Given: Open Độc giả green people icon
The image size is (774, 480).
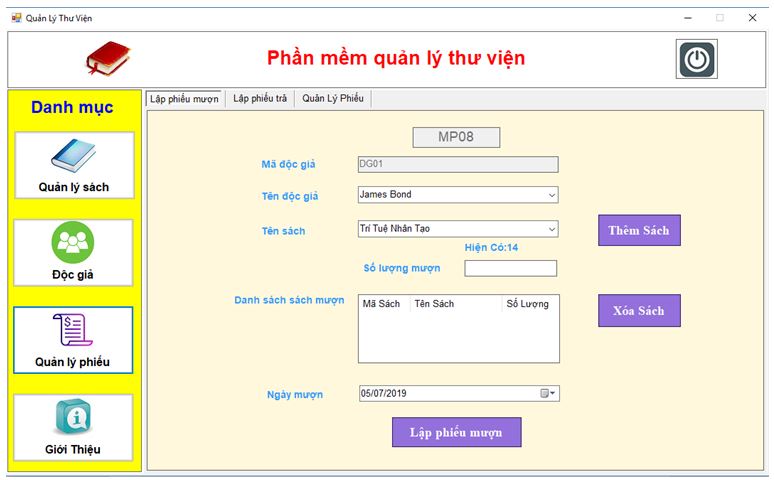Looking at the screenshot, I should tap(73, 242).
